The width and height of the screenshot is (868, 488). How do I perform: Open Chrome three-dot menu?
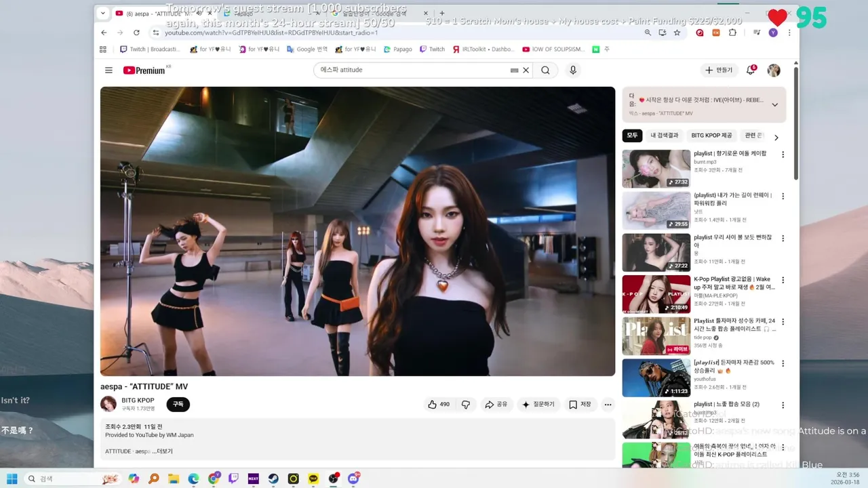click(x=789, y=33)
